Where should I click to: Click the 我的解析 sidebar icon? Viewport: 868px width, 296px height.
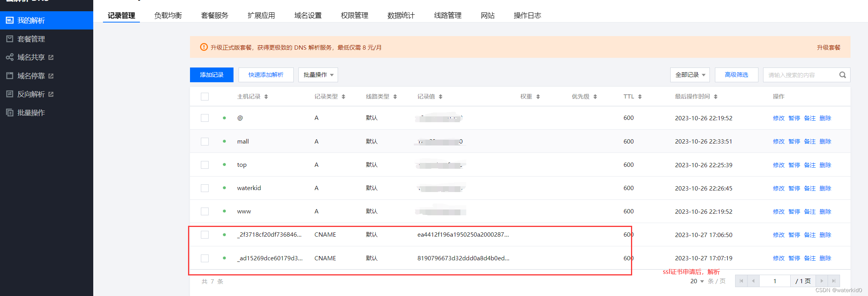pyautogui.click(x=10, y=20)
